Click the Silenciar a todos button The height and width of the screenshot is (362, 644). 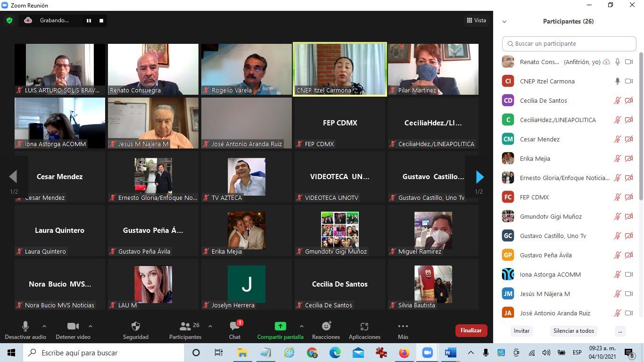click(573, 331)
